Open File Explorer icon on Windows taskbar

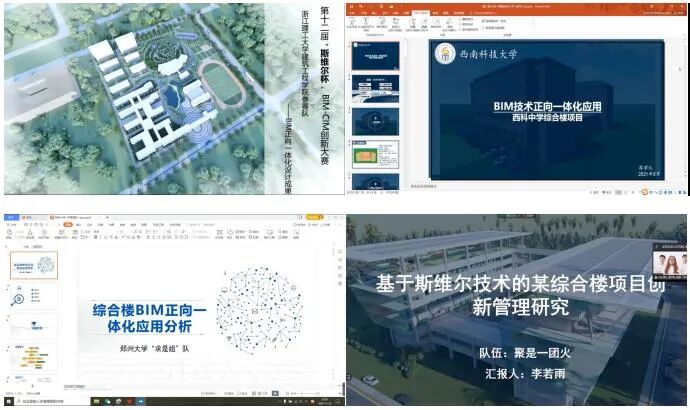[96, 402]
